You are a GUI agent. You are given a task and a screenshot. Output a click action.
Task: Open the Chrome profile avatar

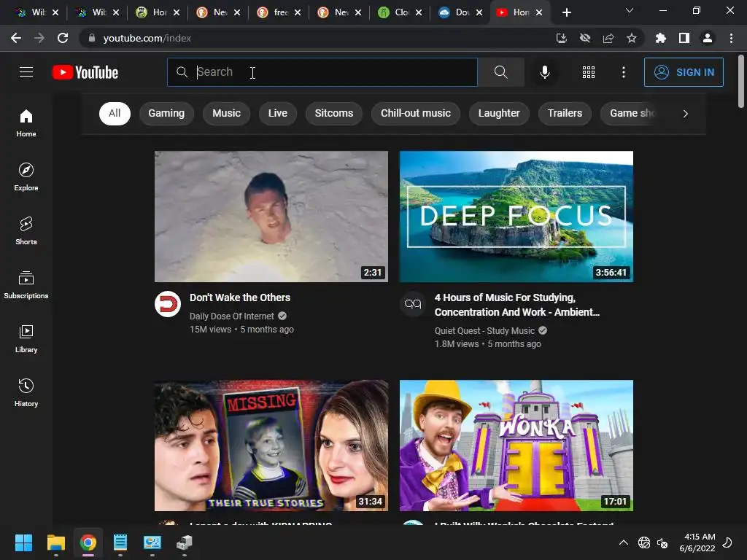(x=708, y=38)
